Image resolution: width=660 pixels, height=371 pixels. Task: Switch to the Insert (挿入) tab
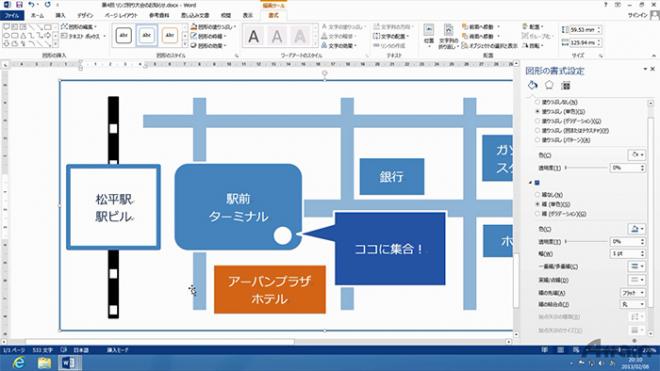[60, 15]
